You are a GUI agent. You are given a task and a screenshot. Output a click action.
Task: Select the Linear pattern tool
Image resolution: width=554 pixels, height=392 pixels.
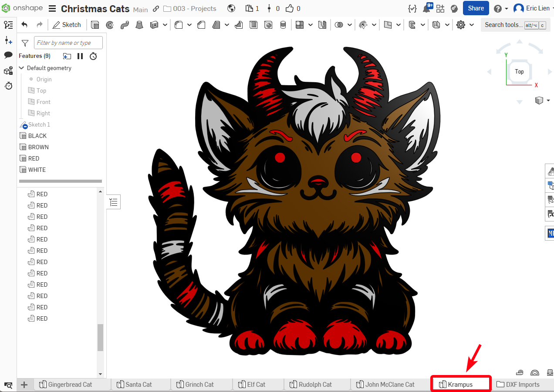(x=300, y=25)
